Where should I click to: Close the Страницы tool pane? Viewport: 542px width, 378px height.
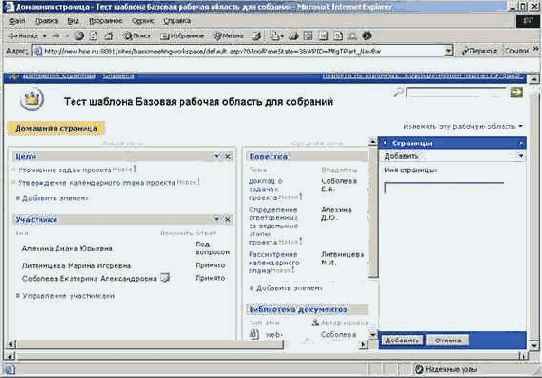tap(521, 143)
